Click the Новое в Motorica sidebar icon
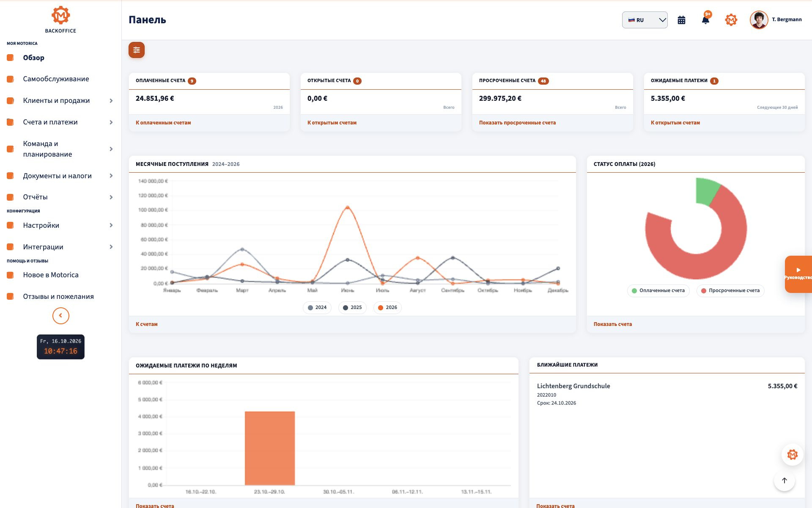 10,275
